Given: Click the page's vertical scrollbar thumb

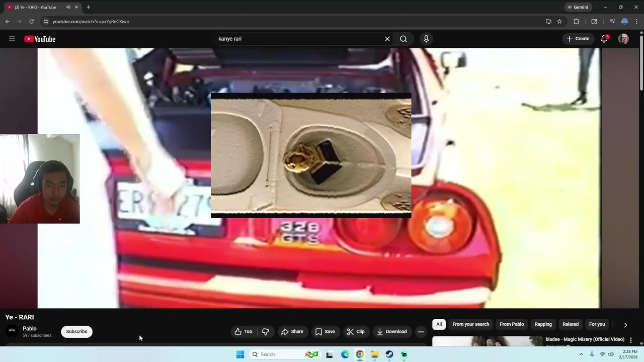Looking at the screenshot, I should pyautogui.click(x=641, y=63).
